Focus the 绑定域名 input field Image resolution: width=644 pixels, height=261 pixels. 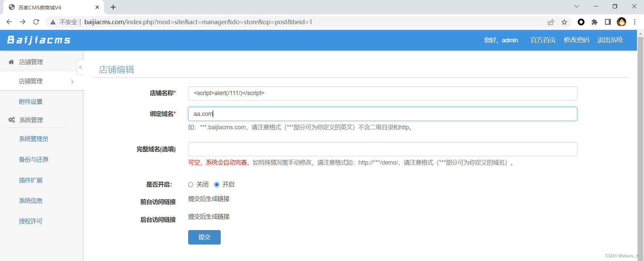(x=382, y=114)
